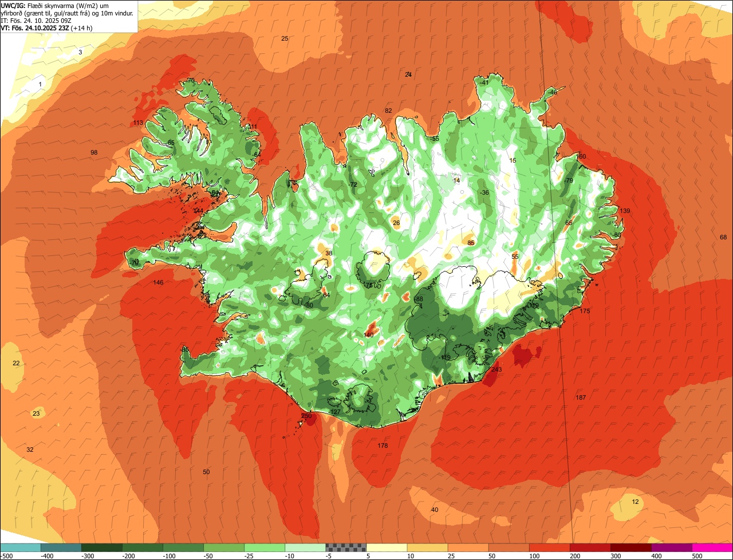This screenshot has height=560, width=733.
Task: Click the legend label 500
Action: [x=696, y=556]
